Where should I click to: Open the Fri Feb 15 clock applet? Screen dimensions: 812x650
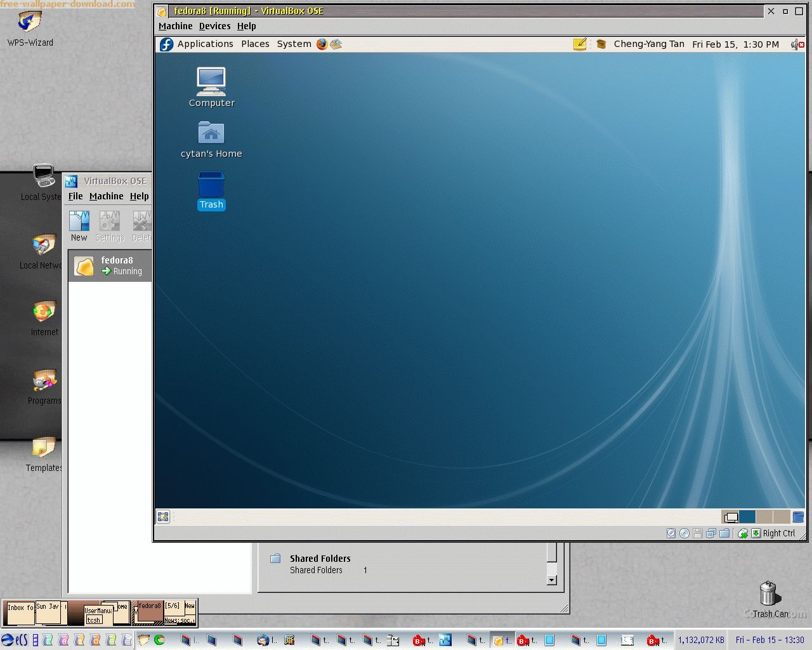[736, 44]
